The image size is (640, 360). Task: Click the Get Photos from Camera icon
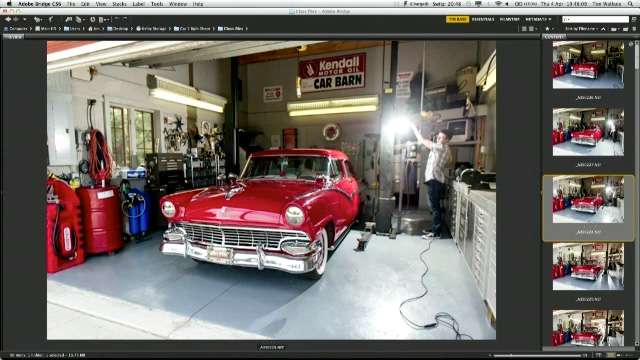[69, 19]
